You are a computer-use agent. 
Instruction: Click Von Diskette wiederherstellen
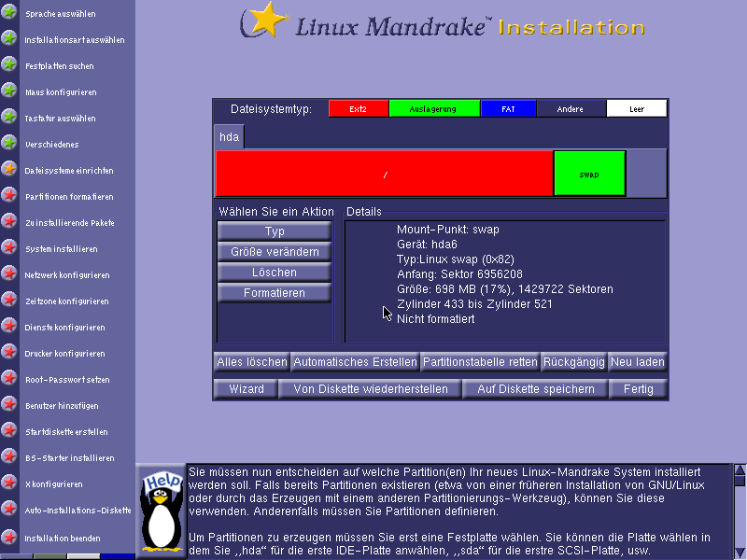point(370,389)
